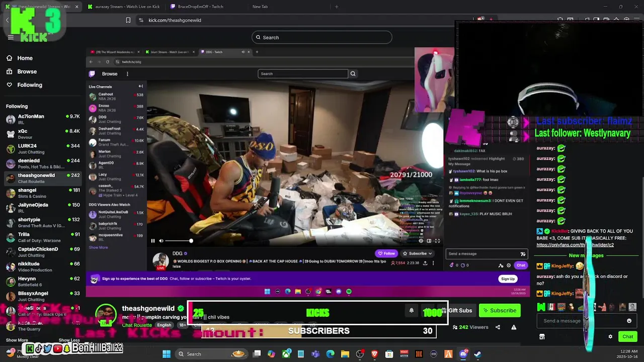644x362 pixels.
Task: Toggle the notification bell for theashgonewild
Action: pyautogui.click(x=411, y=310)
